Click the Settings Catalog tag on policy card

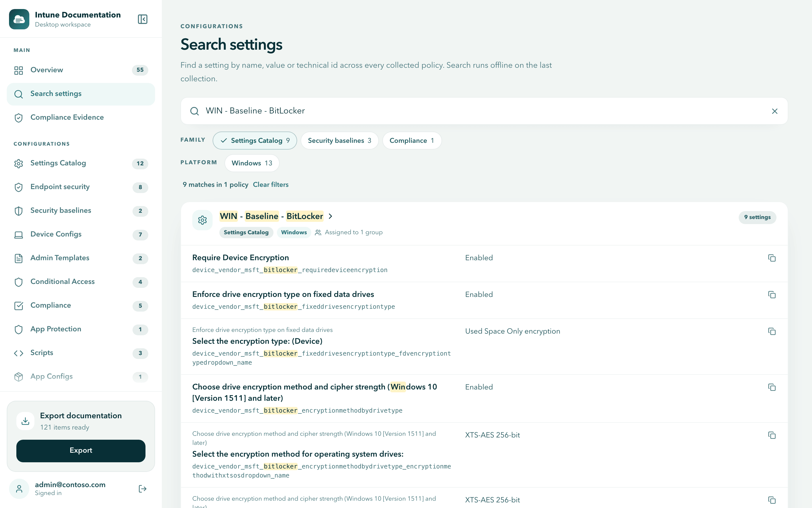[246, 232]
